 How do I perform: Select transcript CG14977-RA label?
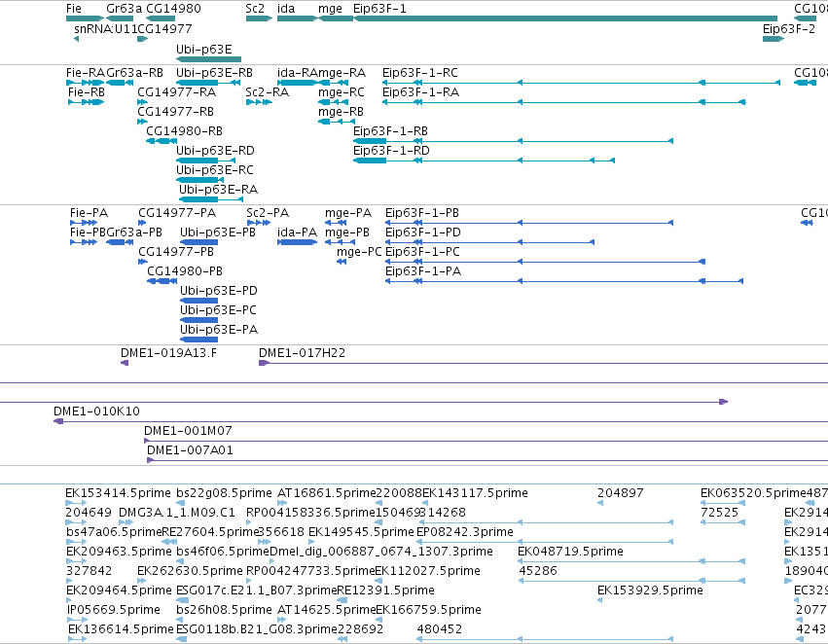[177, 91]
